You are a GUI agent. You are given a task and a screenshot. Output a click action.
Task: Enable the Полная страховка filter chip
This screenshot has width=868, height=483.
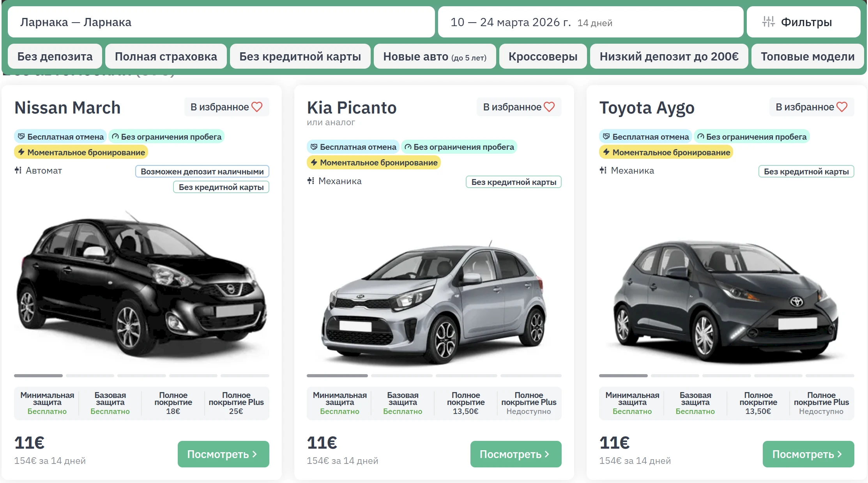tap(166, 57)
